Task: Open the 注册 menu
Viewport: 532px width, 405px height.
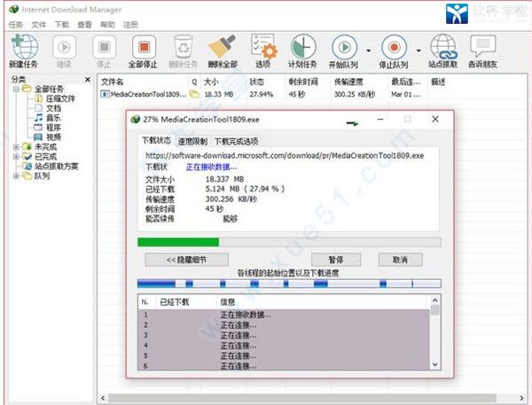Action: 130,25
